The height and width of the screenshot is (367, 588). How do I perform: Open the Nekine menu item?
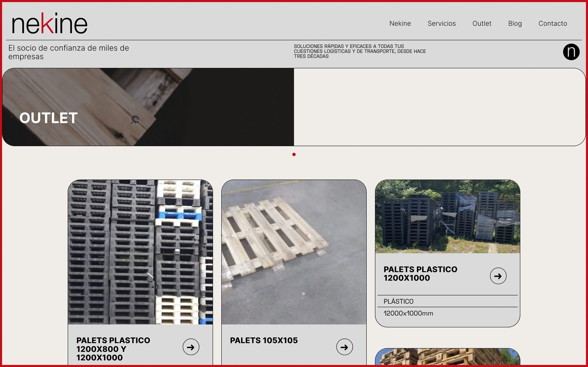[x=400, y=24]
